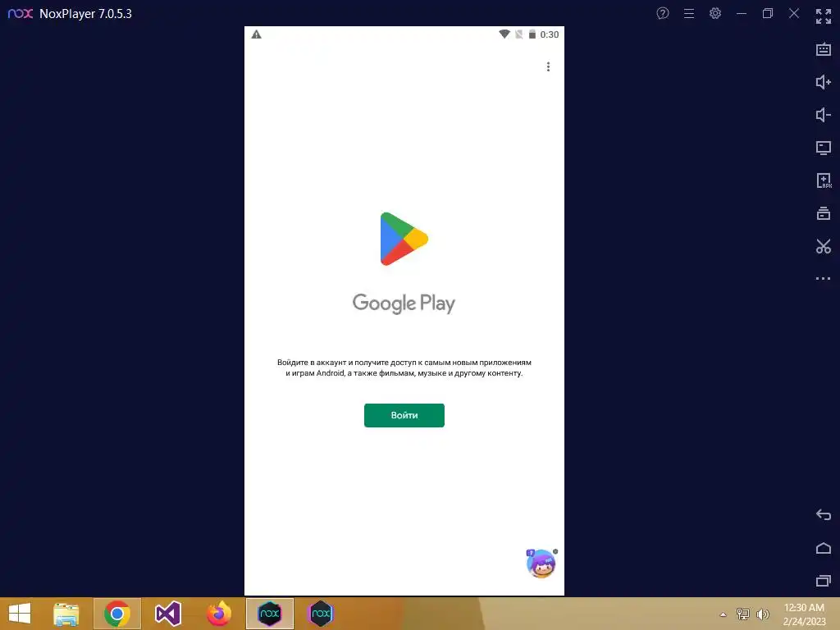The height and width of the screenshot is (630, 840).
Task: Click the Android back arrow in sidebar
Action: (824, 515)
